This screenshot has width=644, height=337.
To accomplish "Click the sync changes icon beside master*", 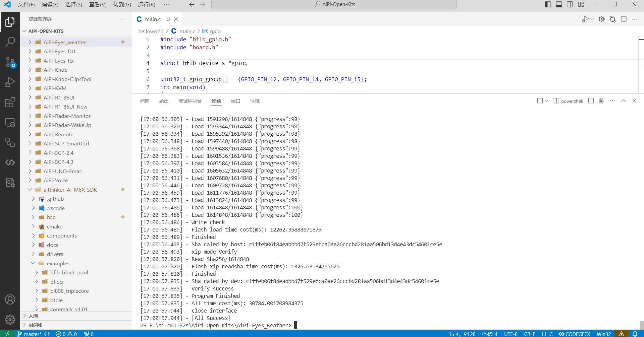I will [47, 334].
